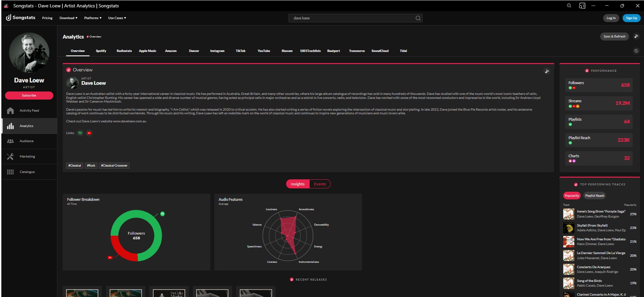Select Playlist Reach filter for top tracks

(x=595, y=196)
